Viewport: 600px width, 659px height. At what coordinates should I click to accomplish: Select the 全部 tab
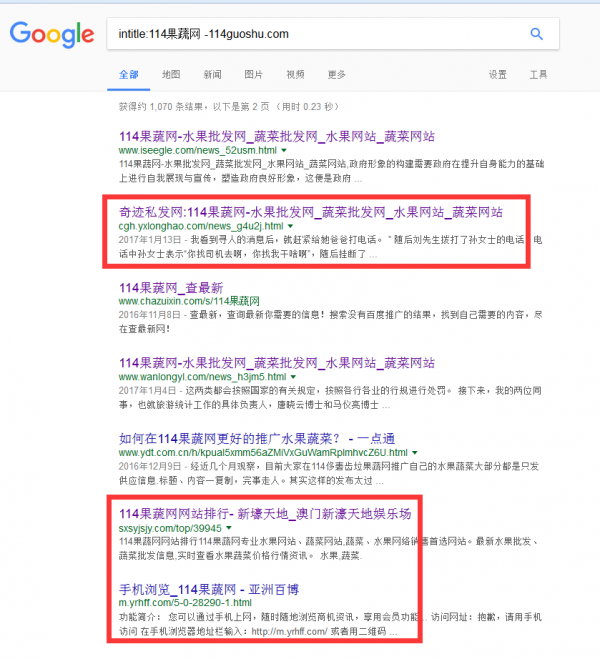pyautogui.click(x=129, y=75)
